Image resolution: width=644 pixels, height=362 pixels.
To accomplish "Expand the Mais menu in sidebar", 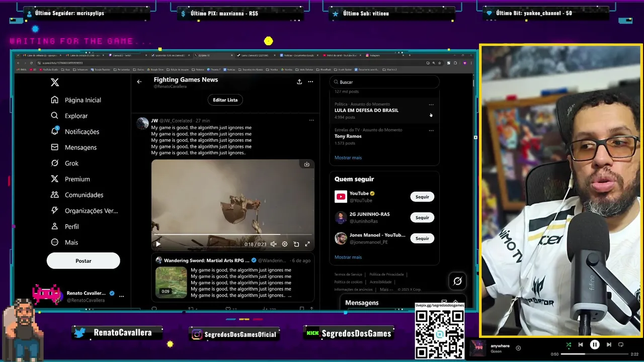I will 64,242.
